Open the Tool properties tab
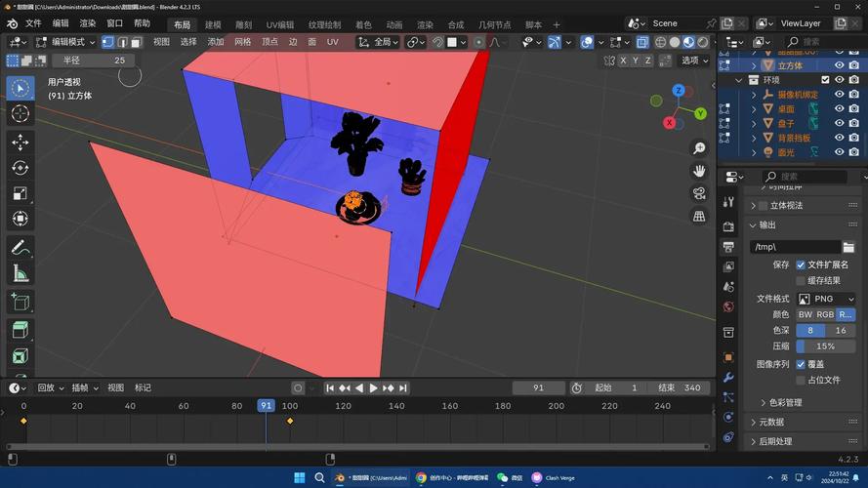The width and height of the screenshot is (868, 488). (x=728, y=202)
